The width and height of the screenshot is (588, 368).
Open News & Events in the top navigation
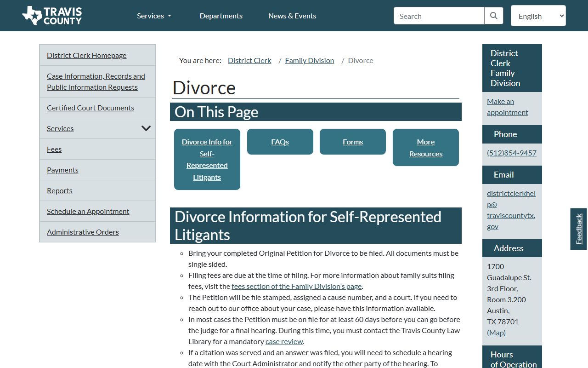coord(292,16)
